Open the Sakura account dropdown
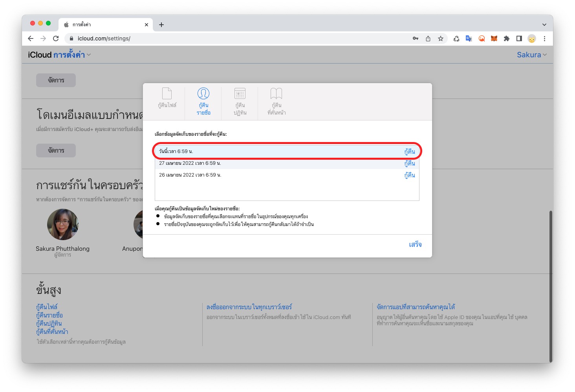 [x=531, y=55]
